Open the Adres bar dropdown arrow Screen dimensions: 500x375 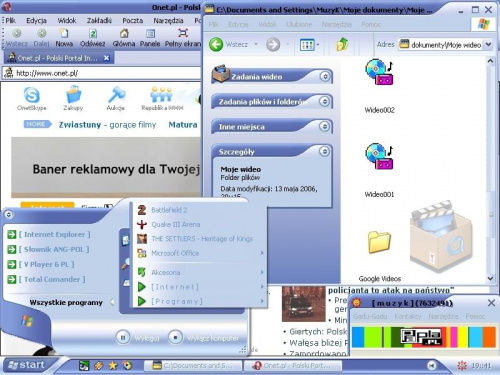488,44
